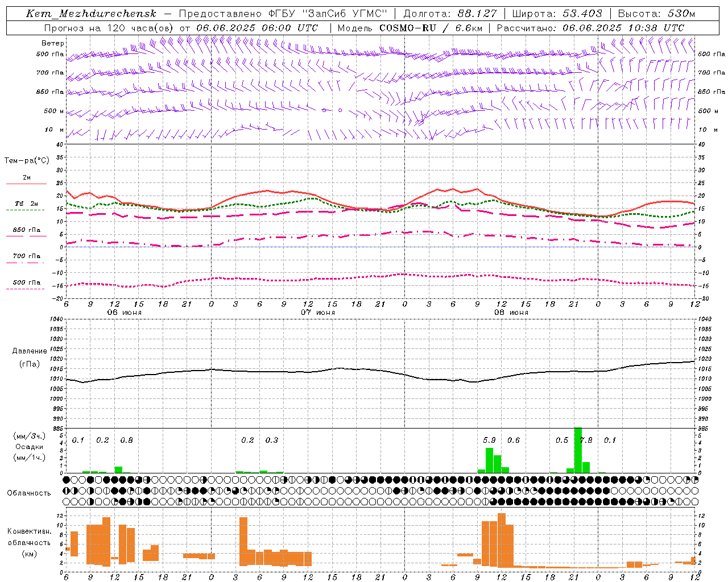Click the model name COSMO-RU / 6.6км

click(x=431, y=28)
